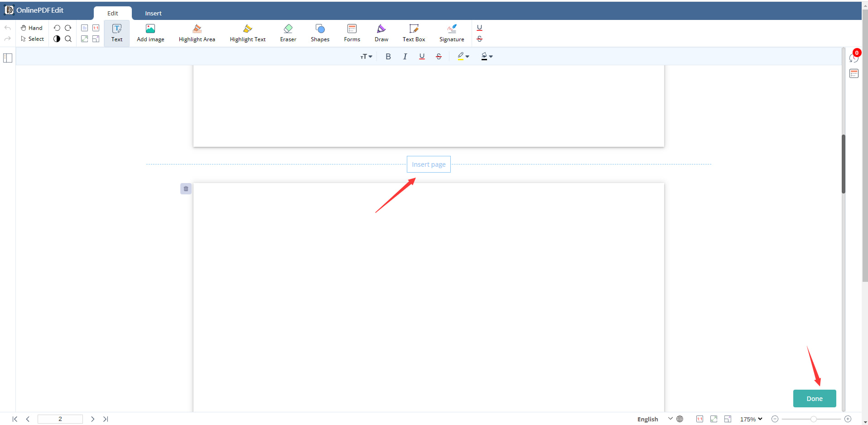The height and width of the screenshot is (425, 868).
Task: Choose the Shapes tool
Action: click(x=320, y=33)
